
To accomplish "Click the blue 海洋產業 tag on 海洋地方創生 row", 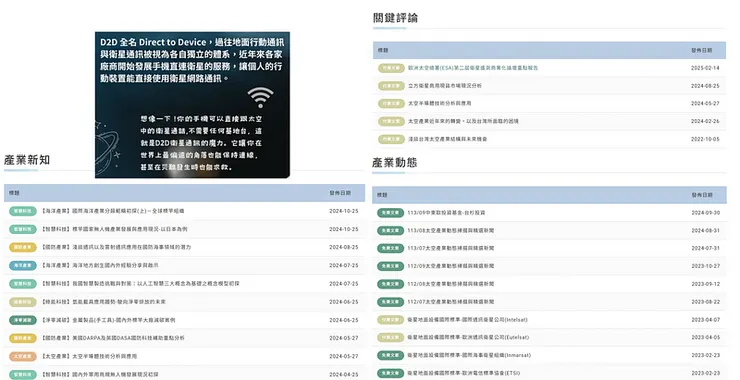I will [23, 265].
